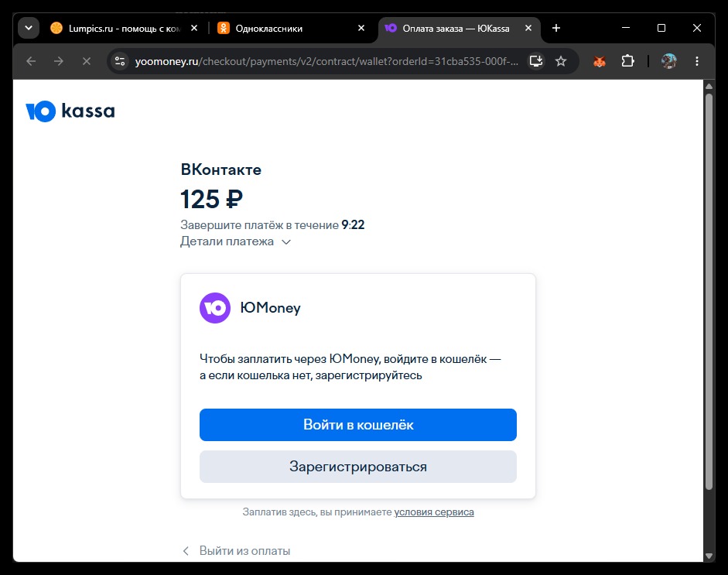The height and width of the screenshot is (575, 728).
Task: Open the tab search dropdown arrow
Action: tap(29, 29)
